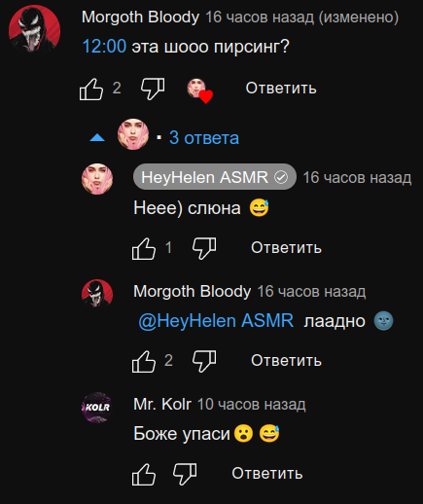Like HeyHelen ASMR's reply 'Неее) слюна'
The image size is (423, 504).
coord(144,249)
